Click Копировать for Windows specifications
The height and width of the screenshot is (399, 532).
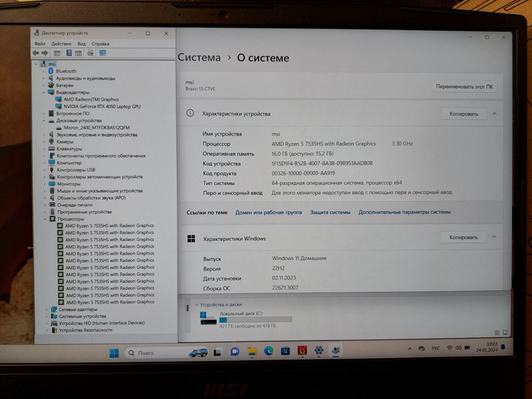463,237
